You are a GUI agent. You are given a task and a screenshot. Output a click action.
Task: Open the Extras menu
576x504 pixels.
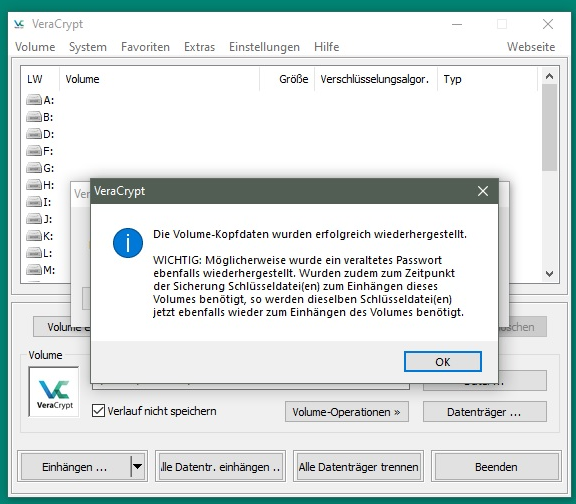[x=199, y=47]
